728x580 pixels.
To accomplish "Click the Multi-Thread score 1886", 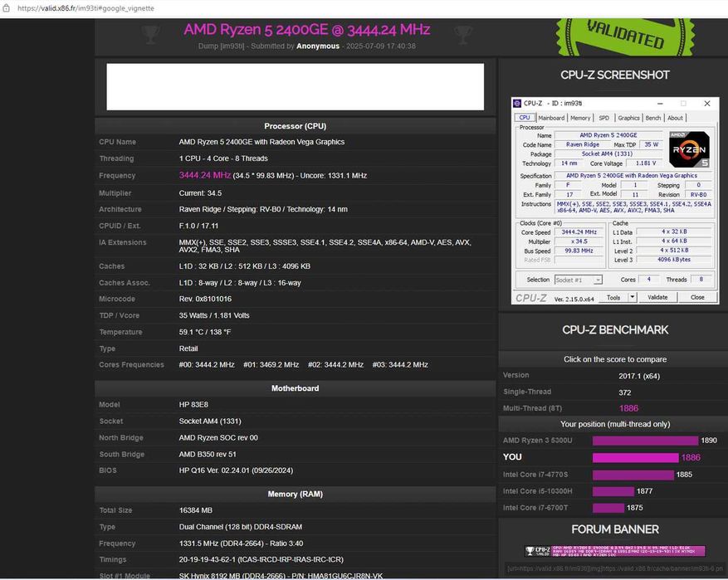I will click(x=628, y=408).
